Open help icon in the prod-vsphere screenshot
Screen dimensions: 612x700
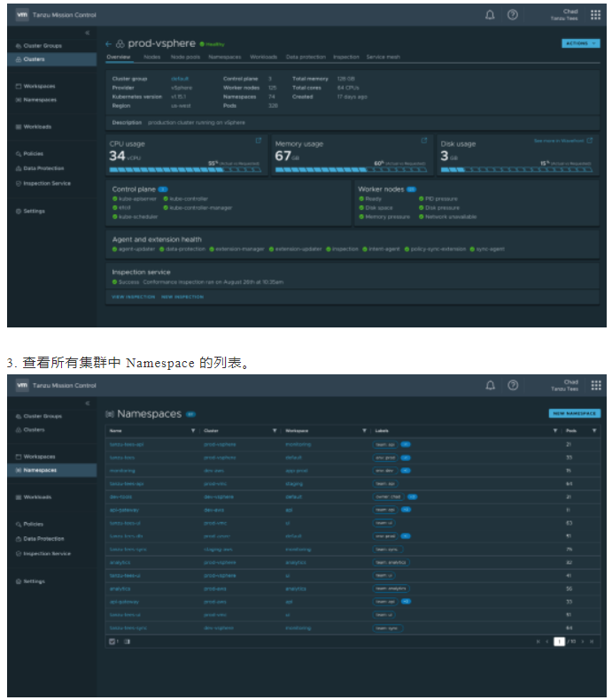(x=513, y=15)
